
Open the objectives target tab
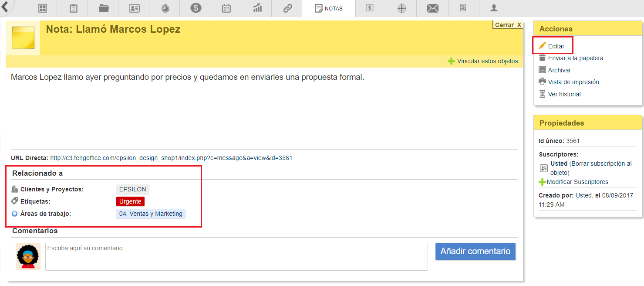[x=401, y=8]
